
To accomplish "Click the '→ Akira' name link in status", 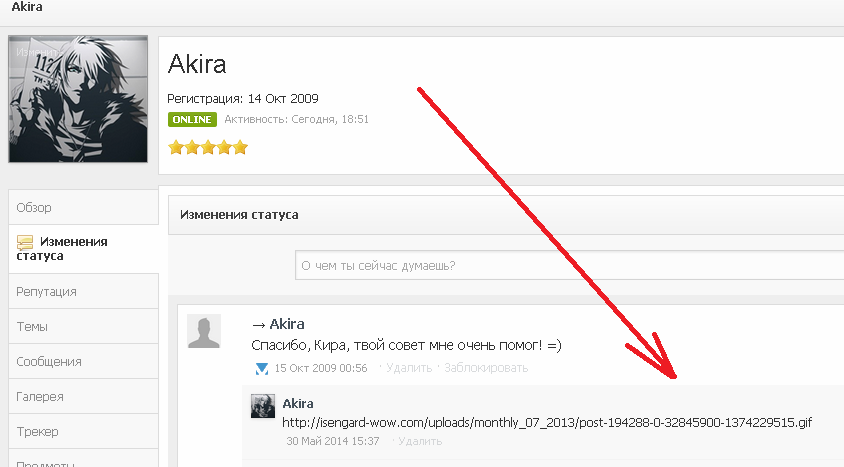I will tap(278, 324).
